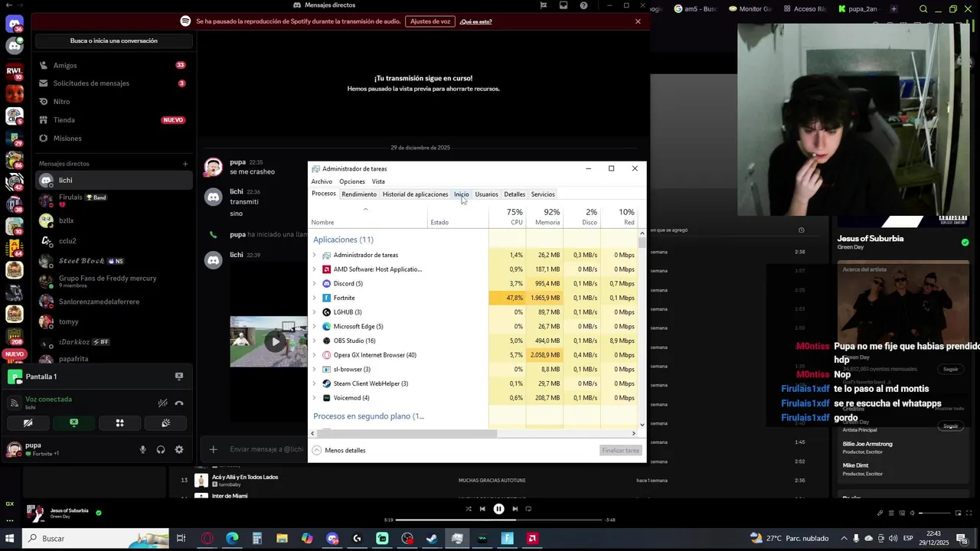Image resolution: width=980 pixels, height=551 pixels.
Task: Switch to Inicio tab in Task Manager
Action: [461, 194]
